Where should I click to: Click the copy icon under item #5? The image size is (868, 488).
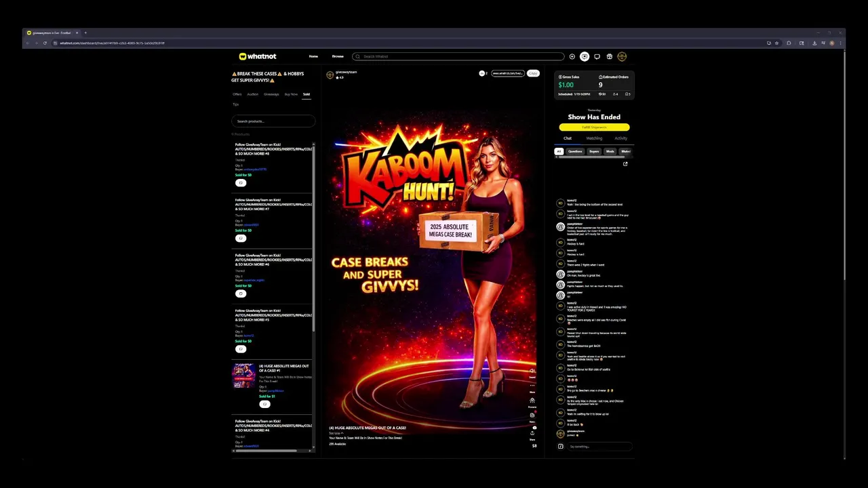pyautogui.click(x=240, y=349)
